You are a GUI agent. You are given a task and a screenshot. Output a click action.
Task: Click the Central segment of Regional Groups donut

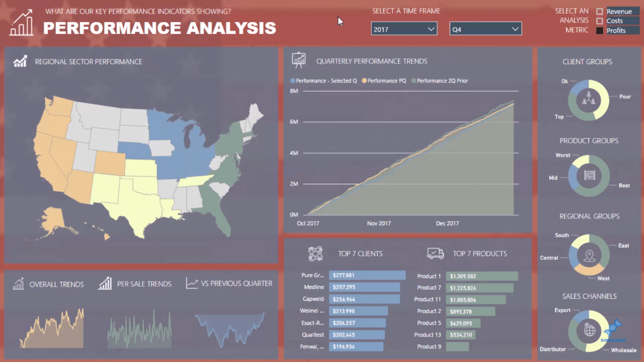(573, 256)
